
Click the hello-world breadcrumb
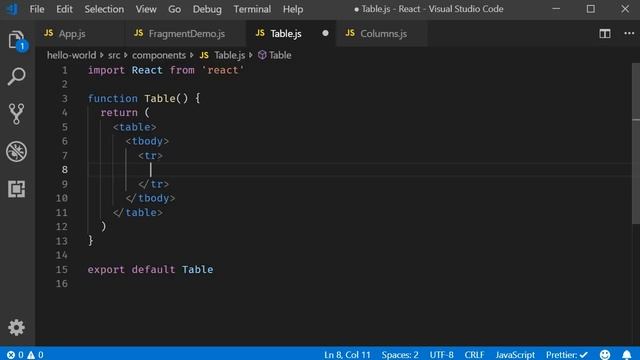pos(71,55)
